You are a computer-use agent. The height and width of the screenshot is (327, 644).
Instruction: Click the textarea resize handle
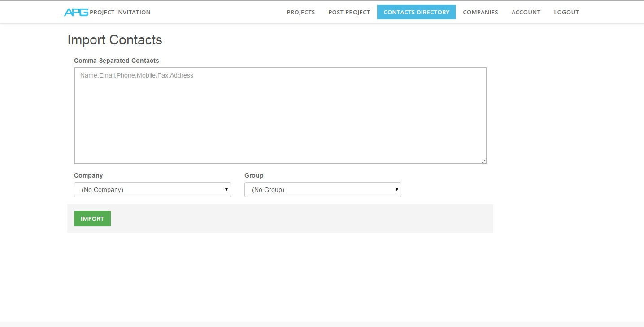coord(484,161)
